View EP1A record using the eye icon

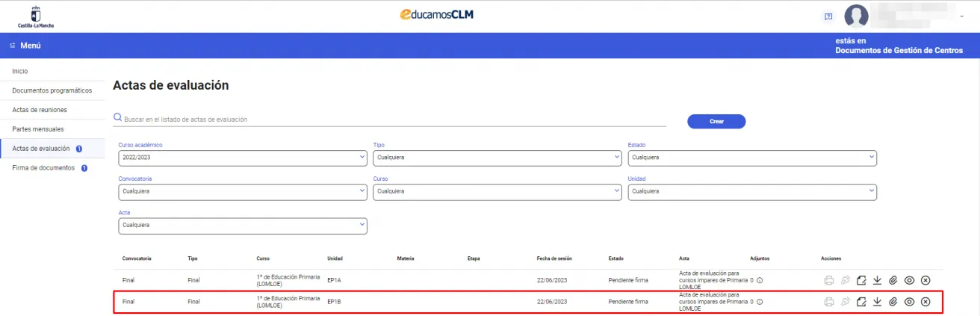click(x=909, y=280)
